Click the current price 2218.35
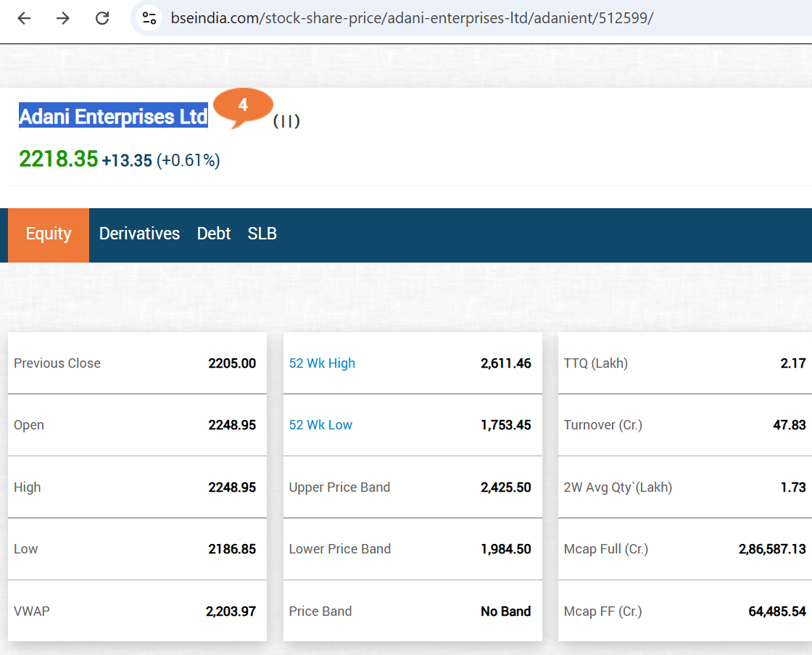Viewport: 812px width, 655px height. pyautogui.click(x=59, y=159)
